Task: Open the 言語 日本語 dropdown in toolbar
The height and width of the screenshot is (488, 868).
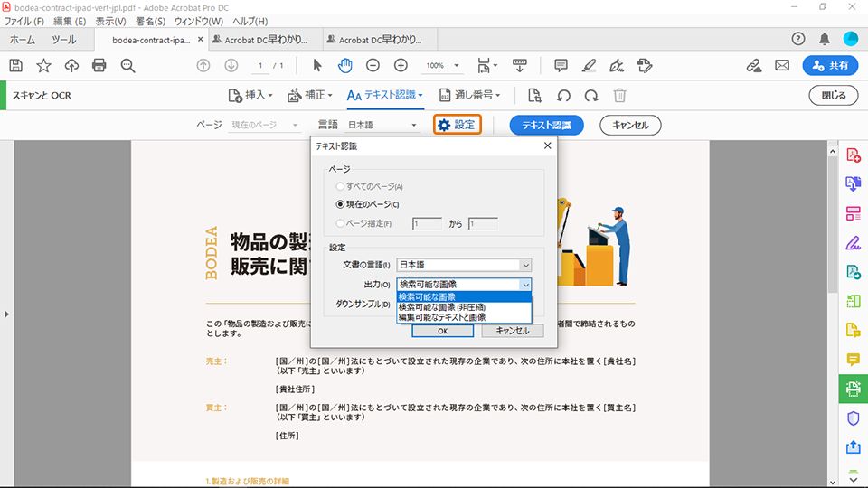Action: pyautogui.click(x=382, y=125)
